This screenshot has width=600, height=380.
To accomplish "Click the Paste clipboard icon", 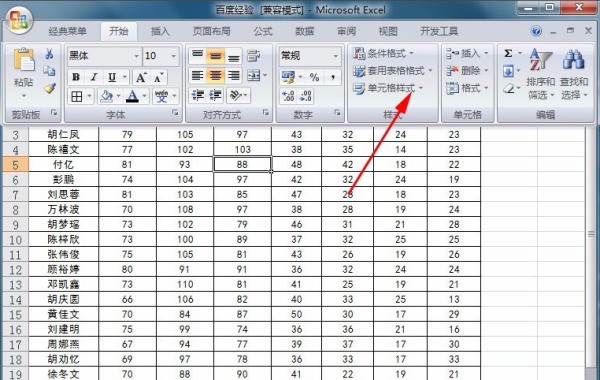I will click(x=24, y=60).
